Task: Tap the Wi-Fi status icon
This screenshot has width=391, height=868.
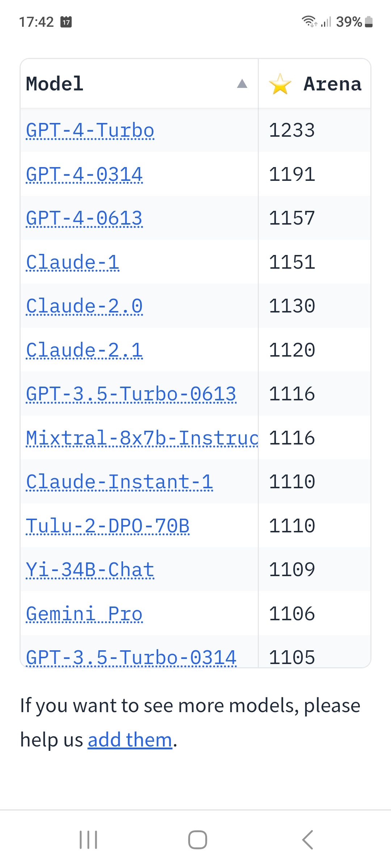Action: (310, 21)
